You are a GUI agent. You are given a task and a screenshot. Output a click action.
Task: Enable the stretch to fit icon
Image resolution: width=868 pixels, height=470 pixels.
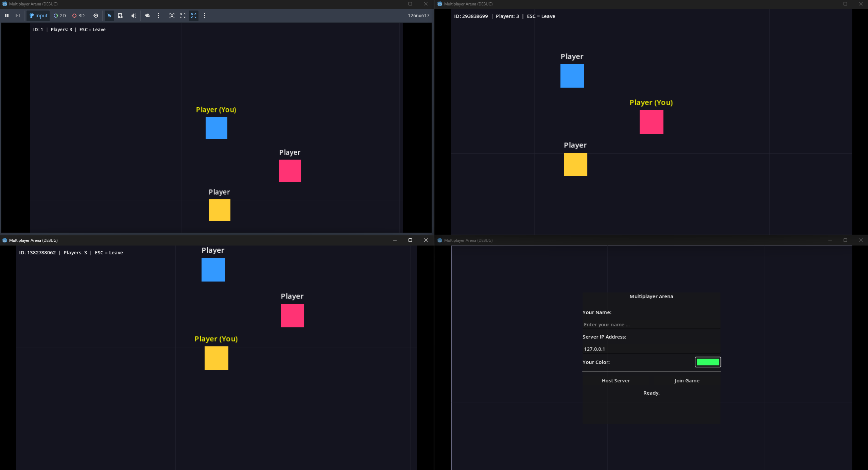click(194, 16)
